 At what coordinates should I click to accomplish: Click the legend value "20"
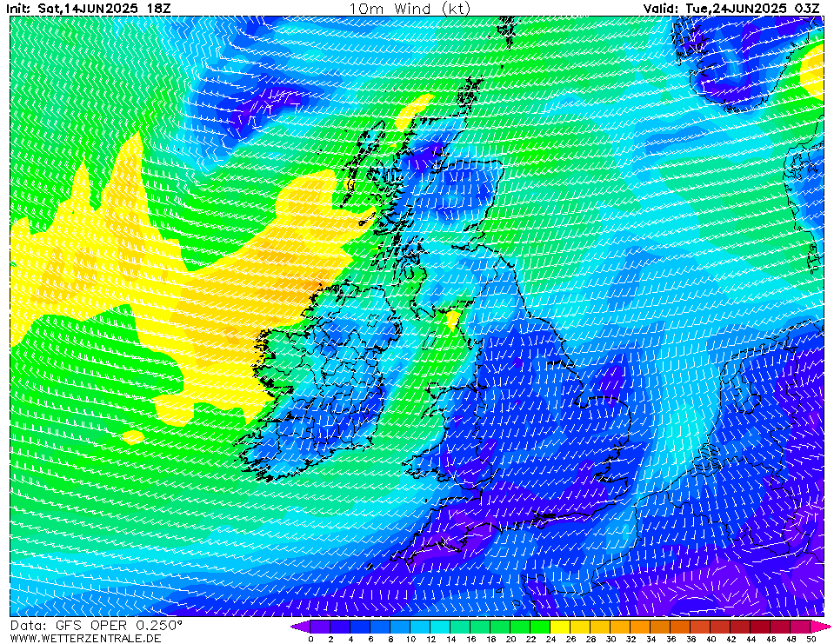coord(510,639)
